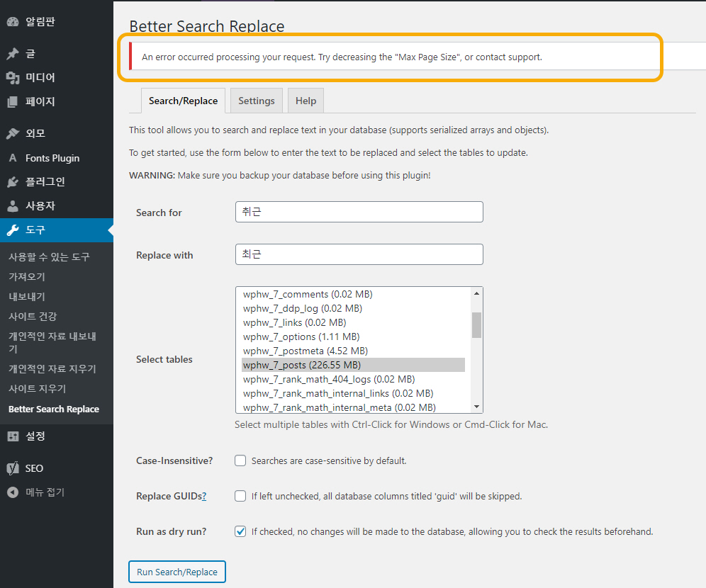Switch to the Settings tab
The image size is (706, 588).
(x=256, y=101)
